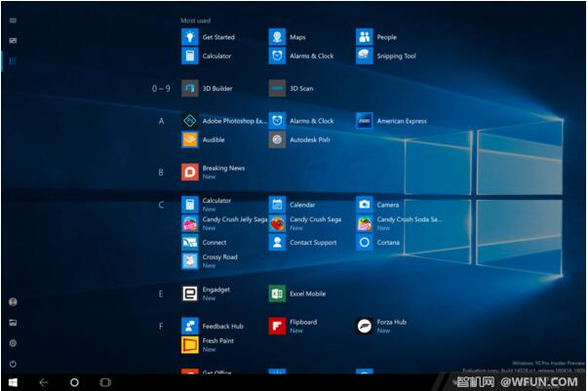Click the "0 – 9" group header

tap(161, 89)
